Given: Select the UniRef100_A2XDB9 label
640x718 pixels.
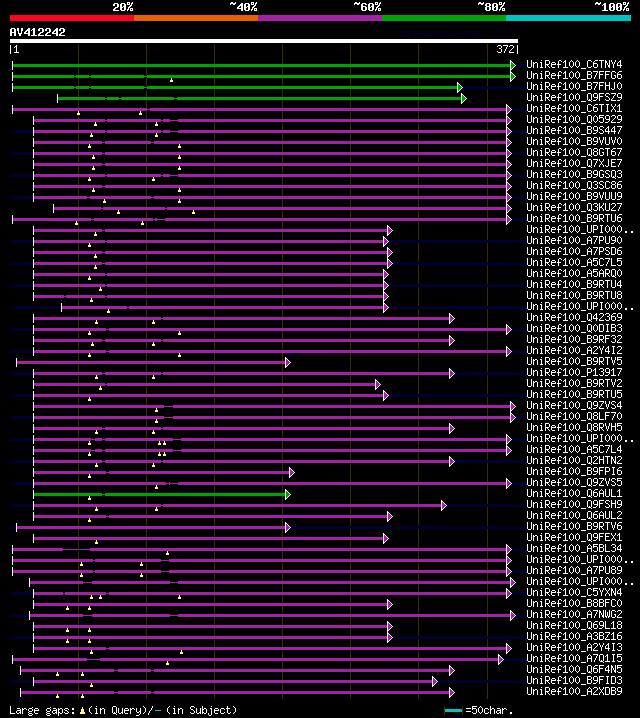Looking at the screenshot, I should [x=574, y=691].
